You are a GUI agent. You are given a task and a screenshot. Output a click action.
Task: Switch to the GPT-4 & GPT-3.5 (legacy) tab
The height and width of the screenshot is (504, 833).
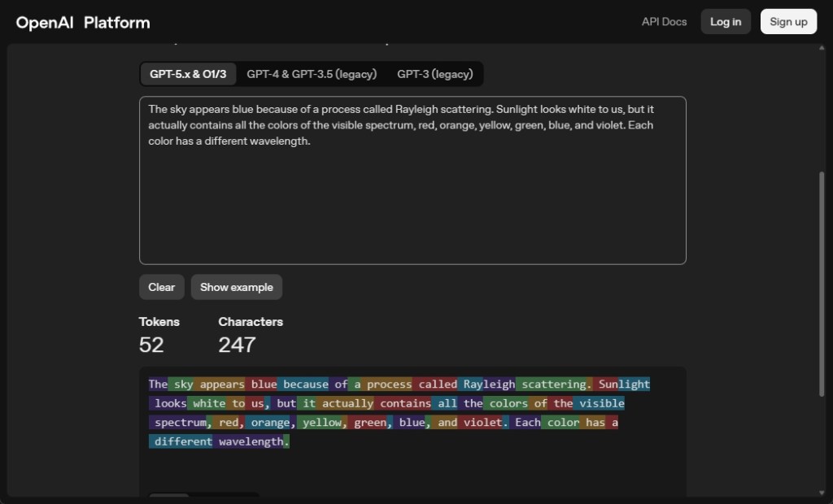(314, 74)
